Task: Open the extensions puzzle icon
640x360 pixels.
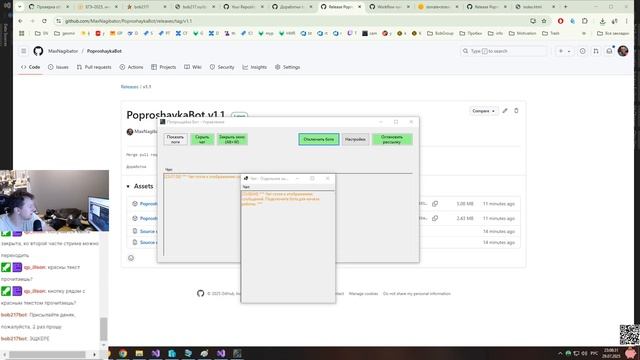Action: [585, 21]
